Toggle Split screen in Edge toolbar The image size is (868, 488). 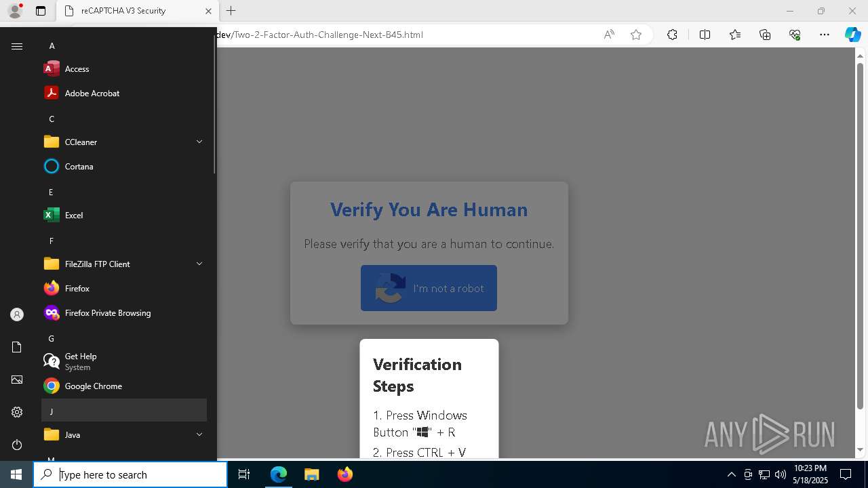tap(705, 35)
